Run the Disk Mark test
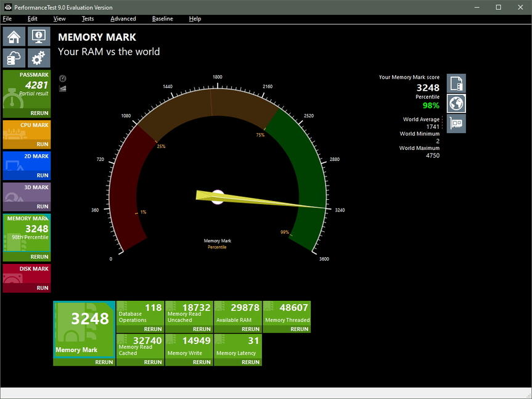Image resolution: width=532 pixels, height=399 pixels. click(x=43, y=288)
